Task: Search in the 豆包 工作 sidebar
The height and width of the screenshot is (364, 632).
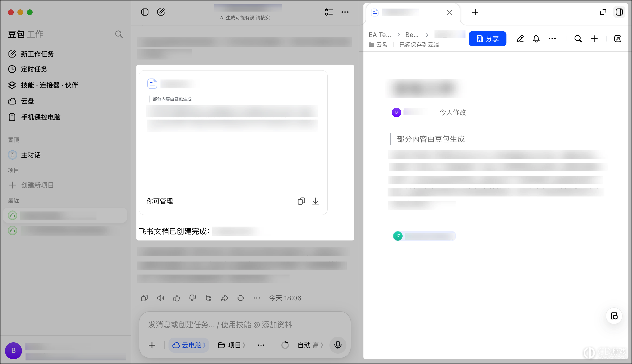Action: (119, 34)
